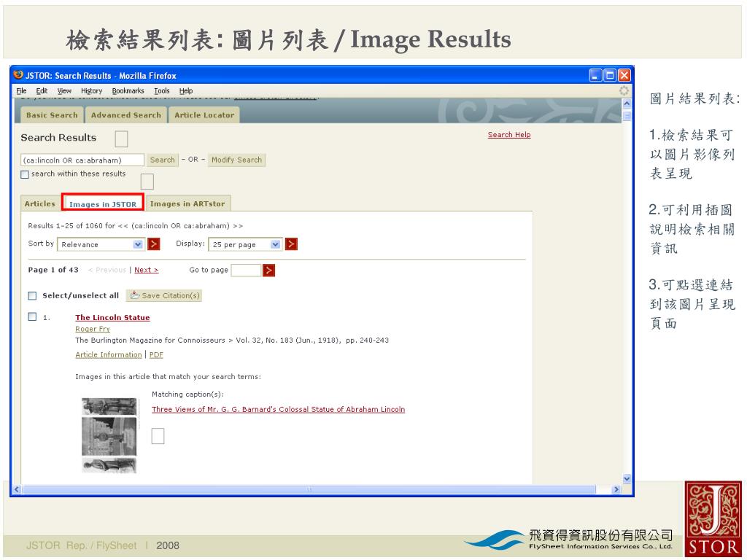Click the red go arrow beside Go to page

point(268,271)
